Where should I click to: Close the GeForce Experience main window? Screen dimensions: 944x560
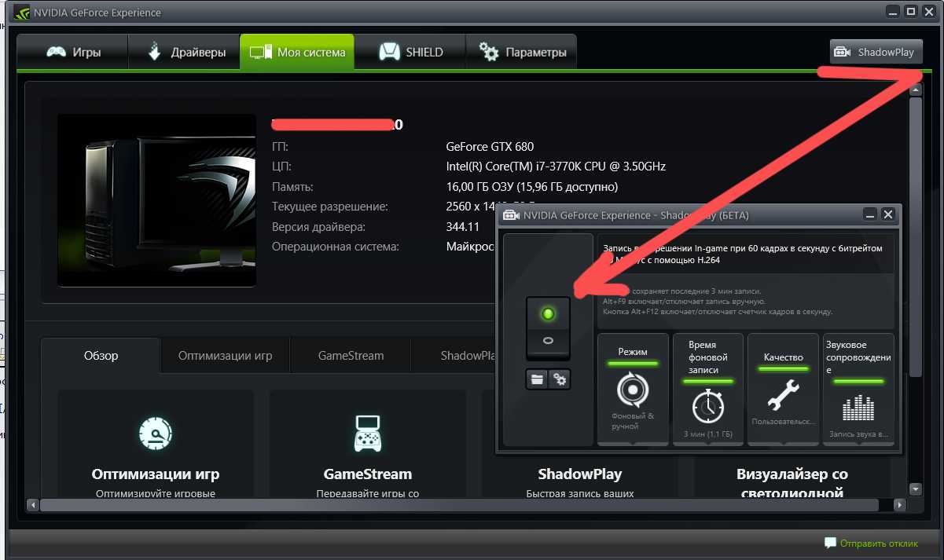click(x=927, y=11)
